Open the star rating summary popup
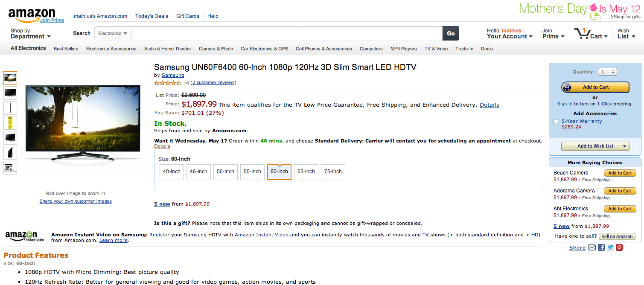This screenshot has width=644, height=285. [186, 83]
